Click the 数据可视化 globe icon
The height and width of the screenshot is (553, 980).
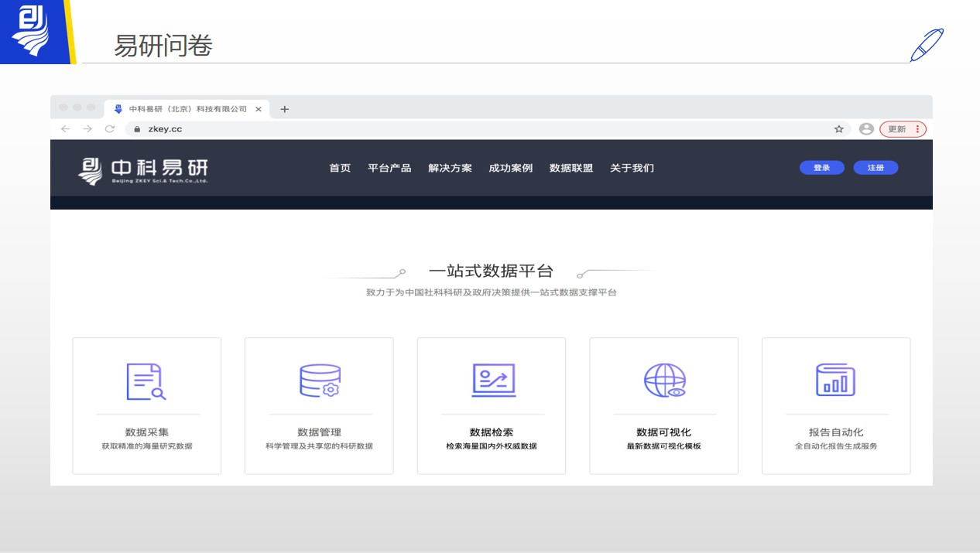[x=663, y=379]
